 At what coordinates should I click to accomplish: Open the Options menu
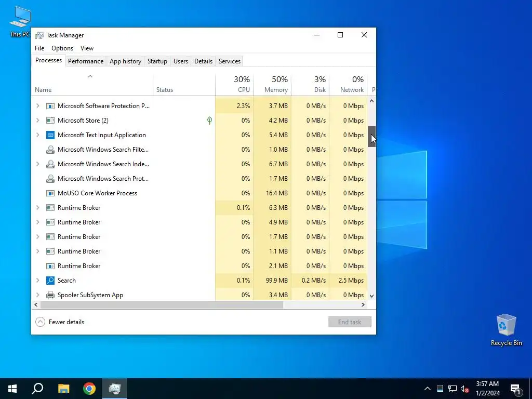click(x=62, y=48)
